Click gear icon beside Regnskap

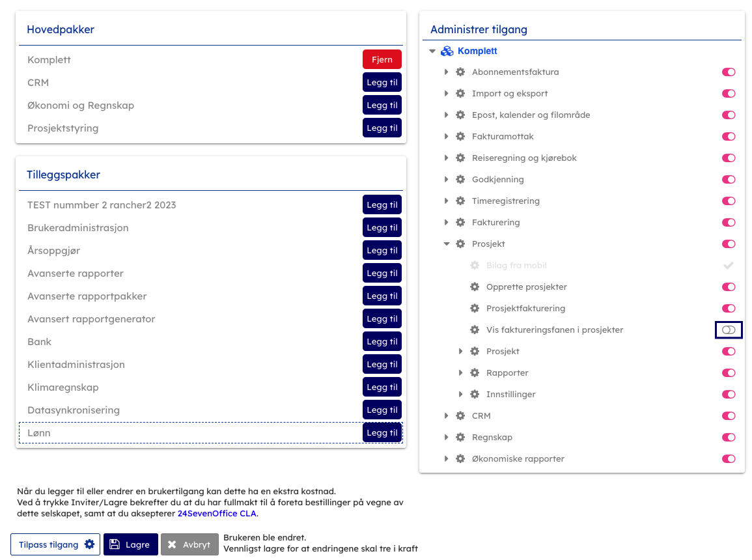460,438
